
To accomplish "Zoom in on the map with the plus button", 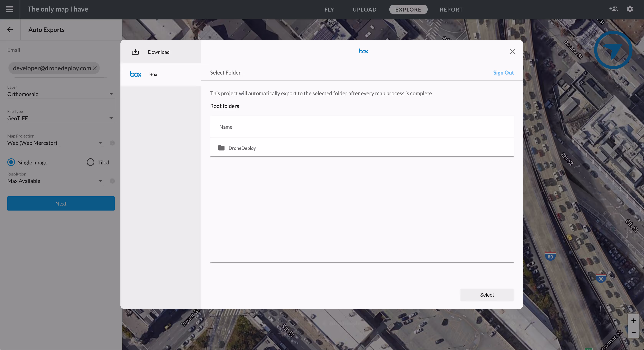I will click(633, 321).
